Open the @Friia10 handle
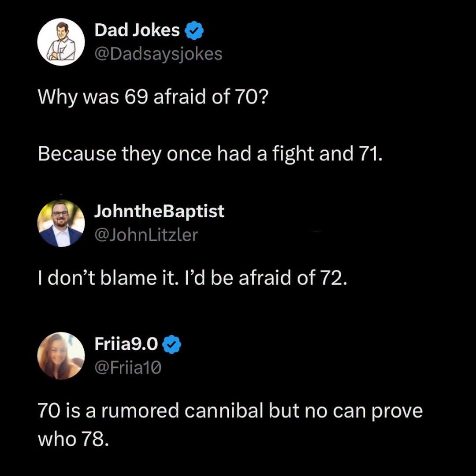The width and height of the screenshot is (476, 476). [x=128, y=367]
